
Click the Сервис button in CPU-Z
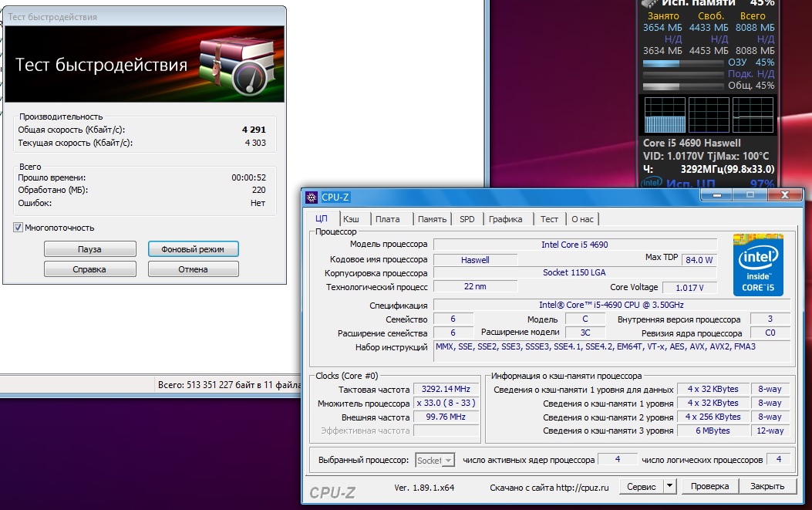click(x=641, y=487)
